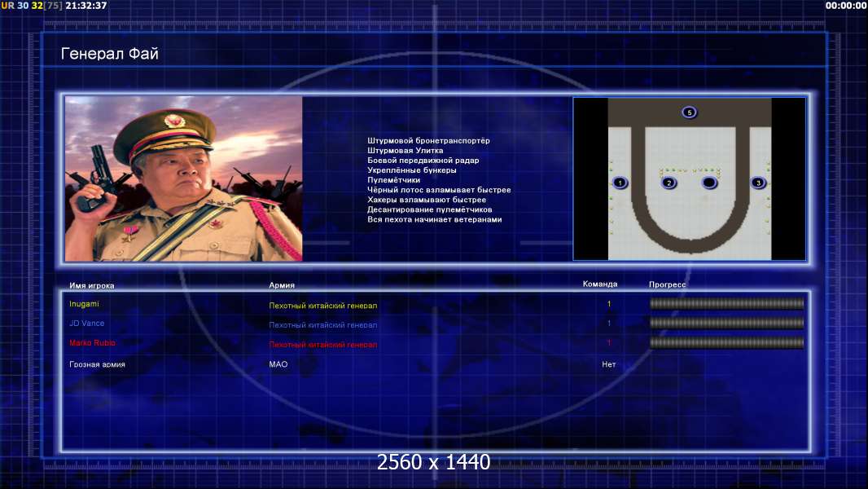Click the Имя игрока column header
Screen dimensions: 868x489
point(92,285)
